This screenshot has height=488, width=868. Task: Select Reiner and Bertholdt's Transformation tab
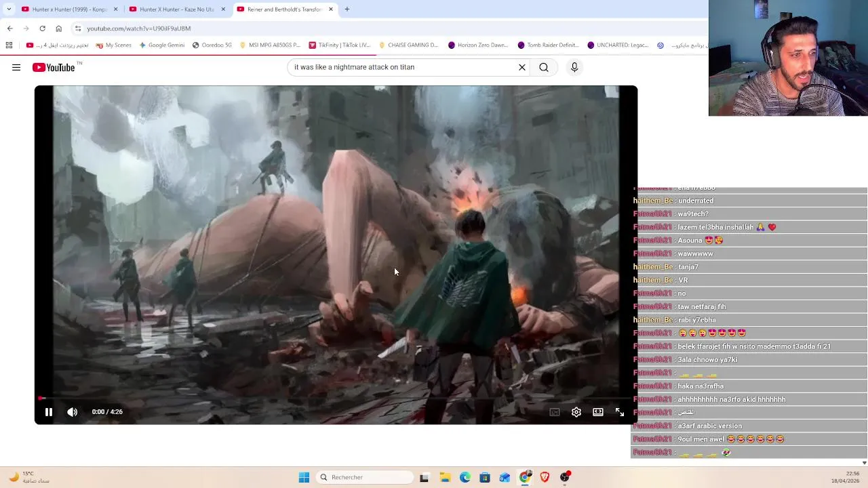pyautogui.click(x=285, y=9)
